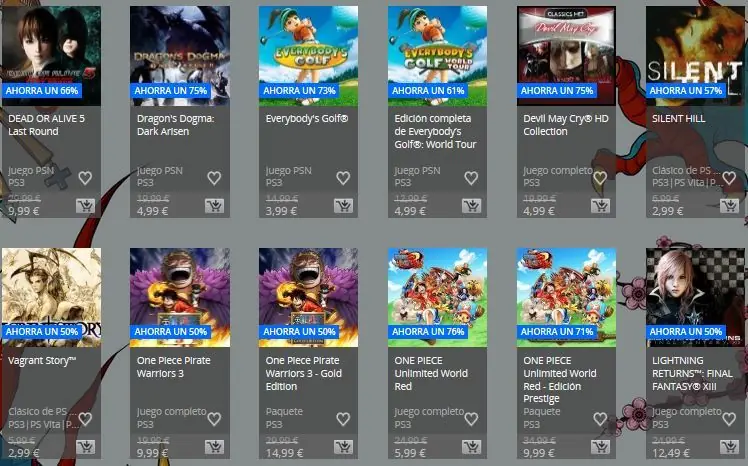Toggle wishlist heart for Dragon's Dogma: Dark Arisen
748x466 pixels.
coord(214,178)
